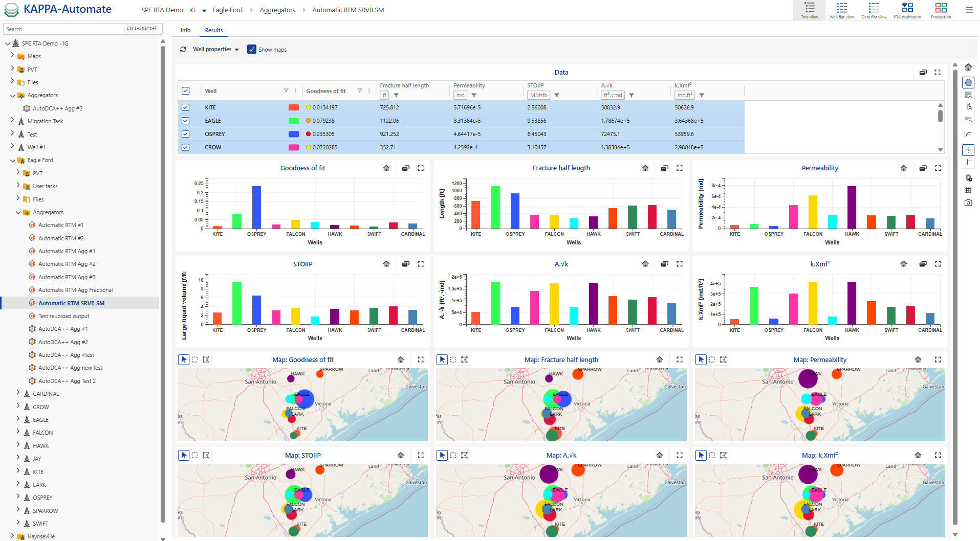Open the ft unit selector for Fracture half length
Screen dimensions: 980x541
pyautogui.click(x=385, y=96)
